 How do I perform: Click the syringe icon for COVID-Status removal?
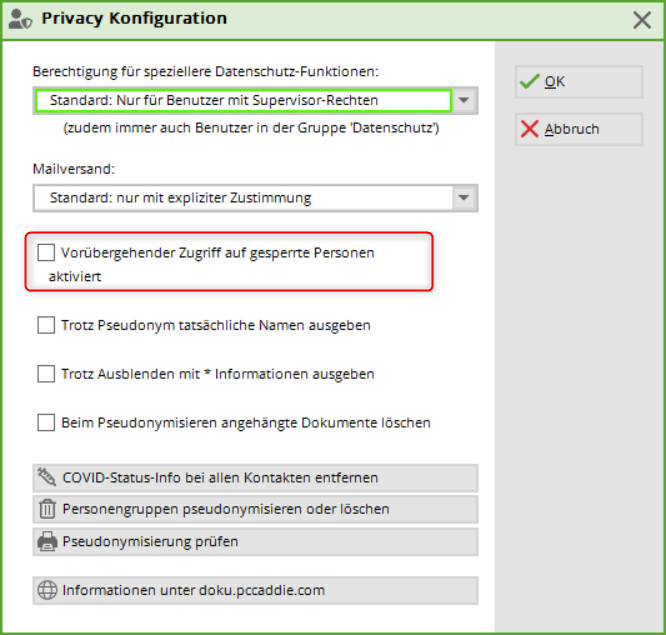point(47,477)
